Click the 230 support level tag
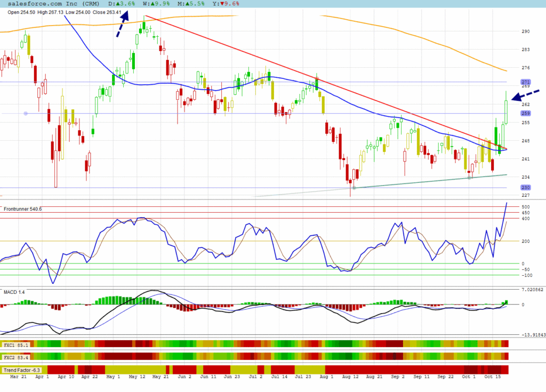This screenshot has width=546, height=392. (525, 187)
